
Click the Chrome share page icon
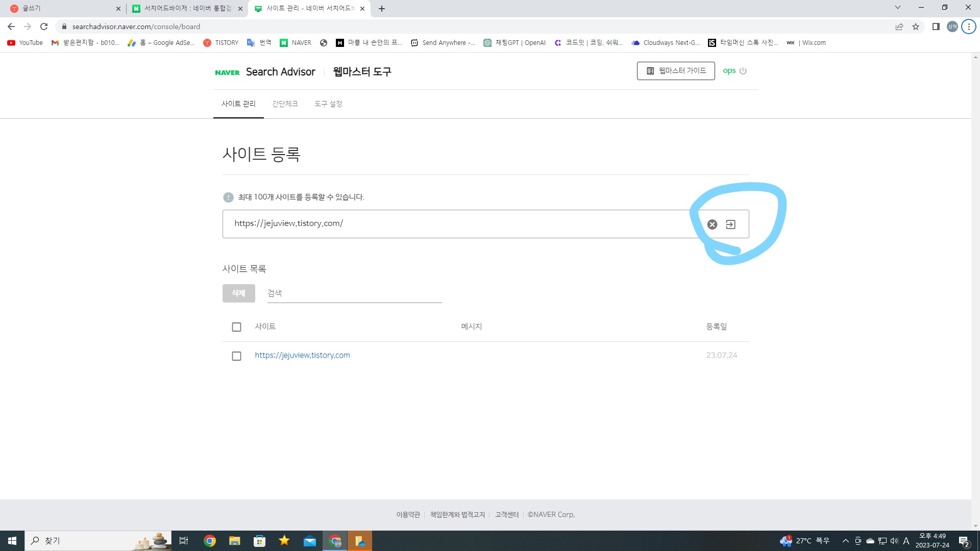[899, 27]
